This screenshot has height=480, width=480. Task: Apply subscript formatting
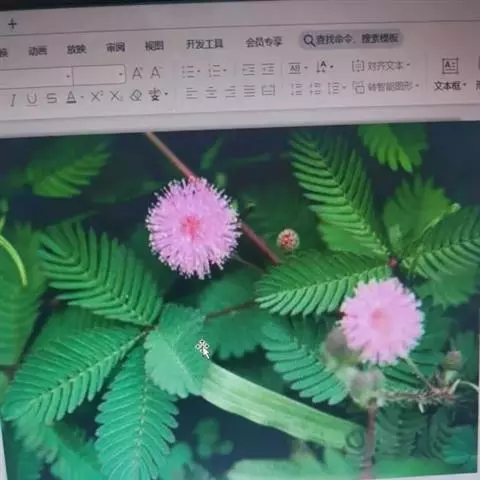tap(116, 96)
